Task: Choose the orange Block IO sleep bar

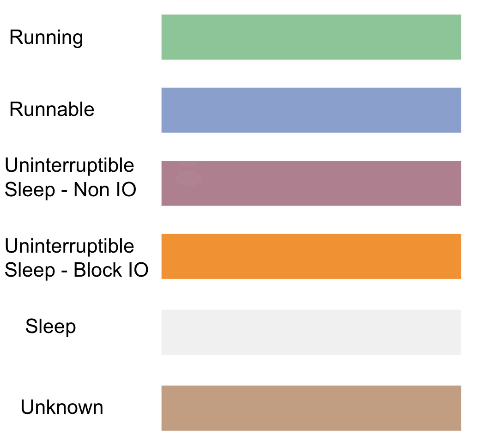Action: coord(311,256)
